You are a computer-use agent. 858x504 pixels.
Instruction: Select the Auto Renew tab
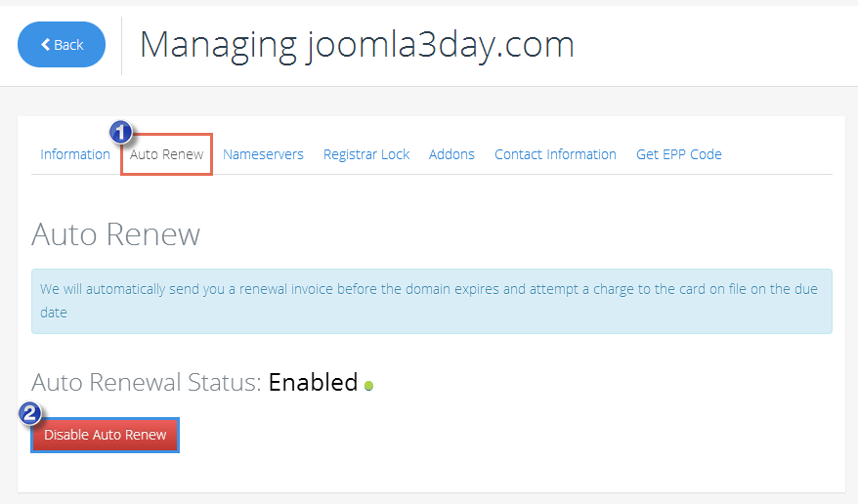click(167, 154)
